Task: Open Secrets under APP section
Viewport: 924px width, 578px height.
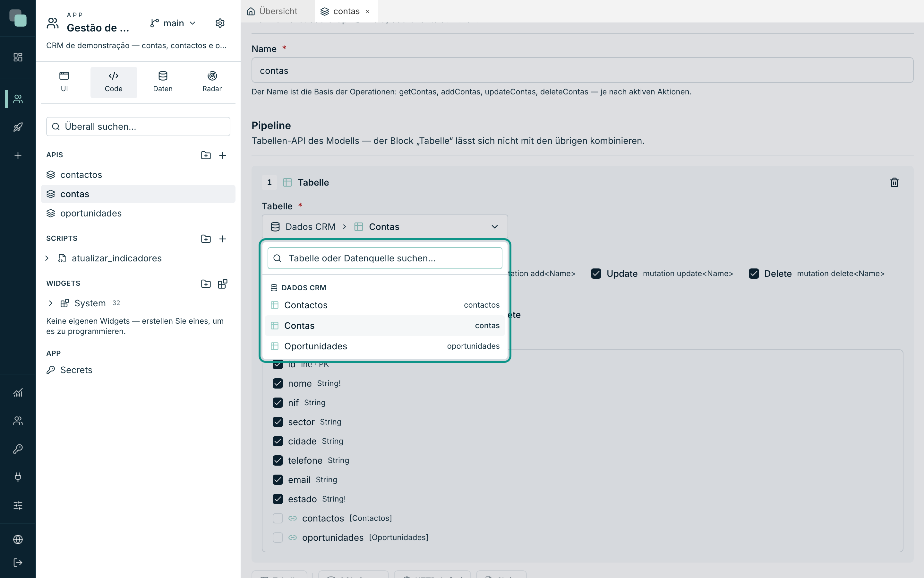Action: pyautogui.click(x=138, y=370)
